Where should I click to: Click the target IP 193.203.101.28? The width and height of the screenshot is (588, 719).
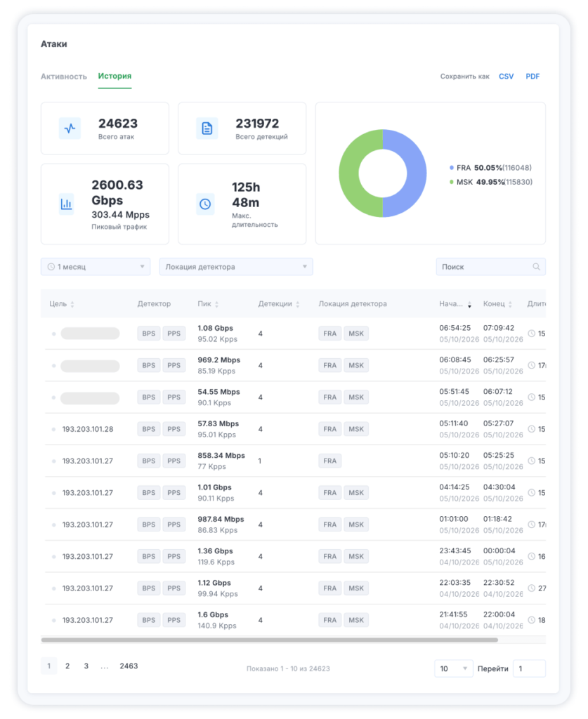point(88,429)
